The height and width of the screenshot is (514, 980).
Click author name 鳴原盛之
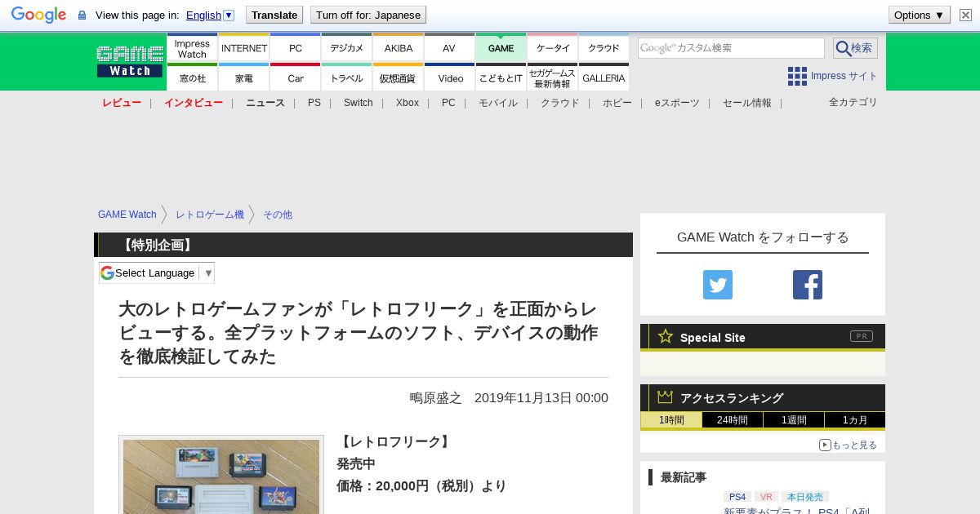pyautogui.click(x=435, y=398)
